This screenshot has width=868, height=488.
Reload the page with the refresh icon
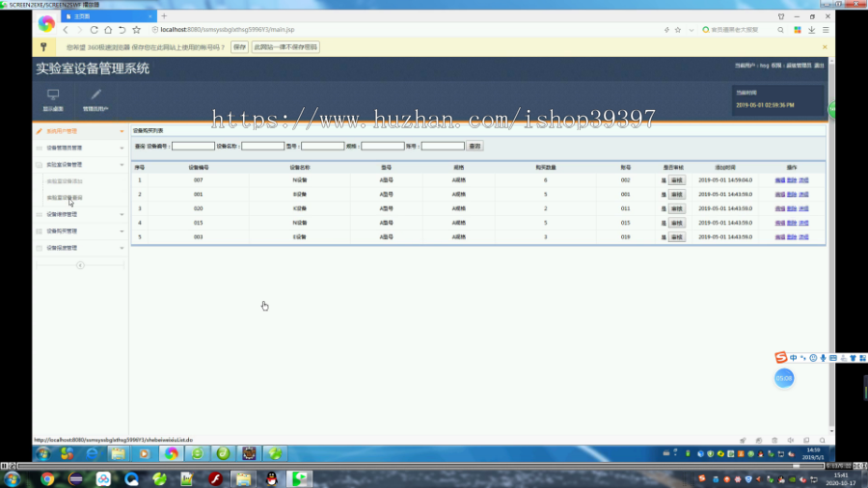[95, 30]
